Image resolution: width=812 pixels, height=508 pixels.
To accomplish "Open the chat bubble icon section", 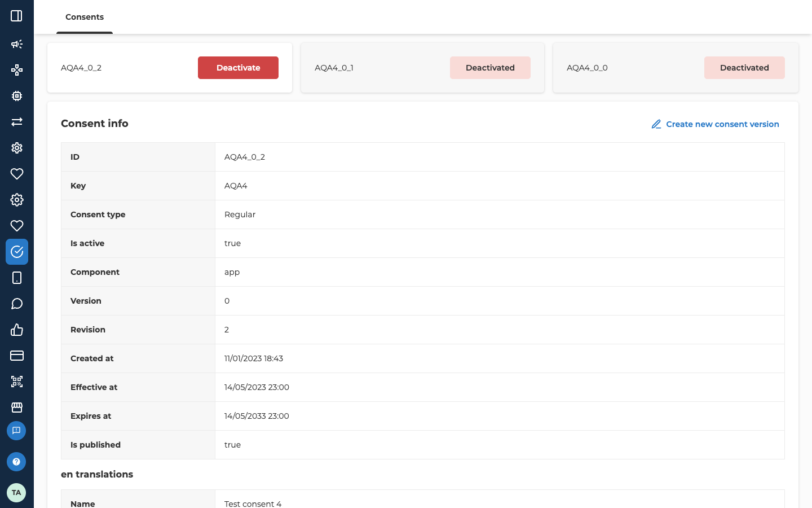I will pos(17,304).
